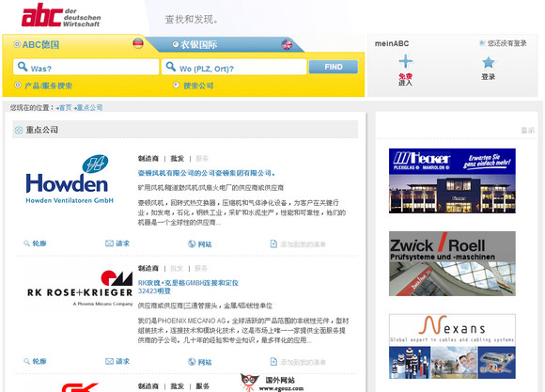Image resolution: width=545 pixels, height=392 pixels.
Task: Select the ABC德国 radio button
Action: tap(17, 44)
